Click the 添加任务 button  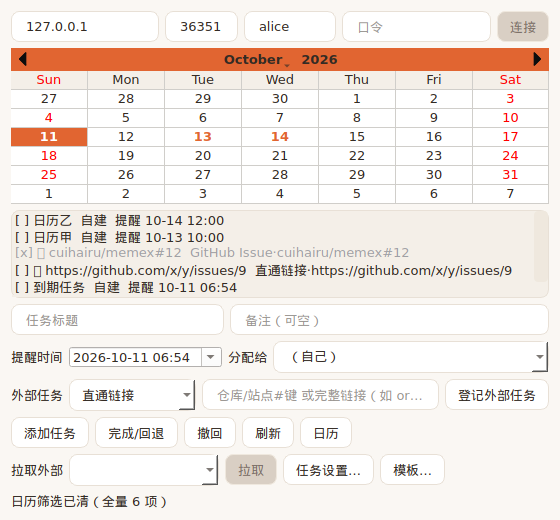50,433
